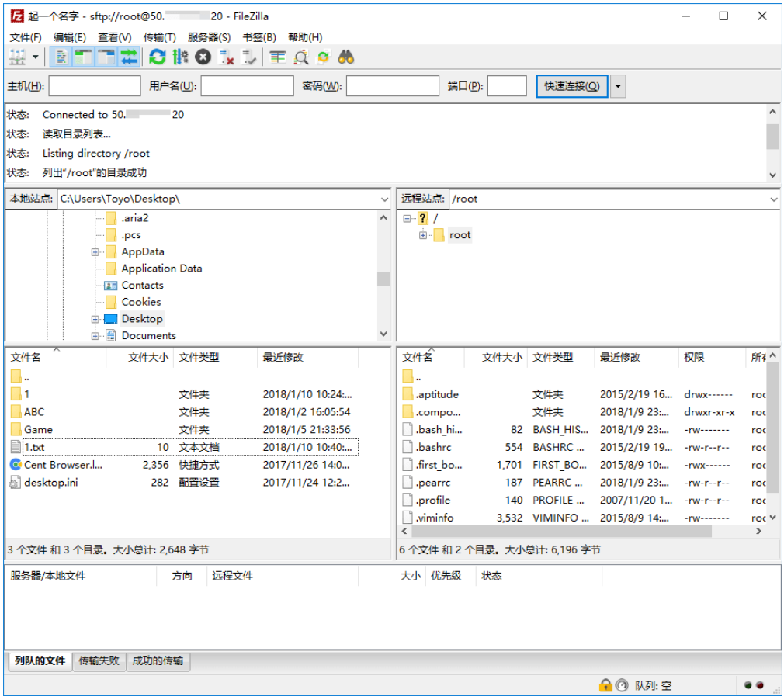Click the .aptitude folder icon in remote list
This screenshot has width=784, height=700.
click(x=408, y=394)
